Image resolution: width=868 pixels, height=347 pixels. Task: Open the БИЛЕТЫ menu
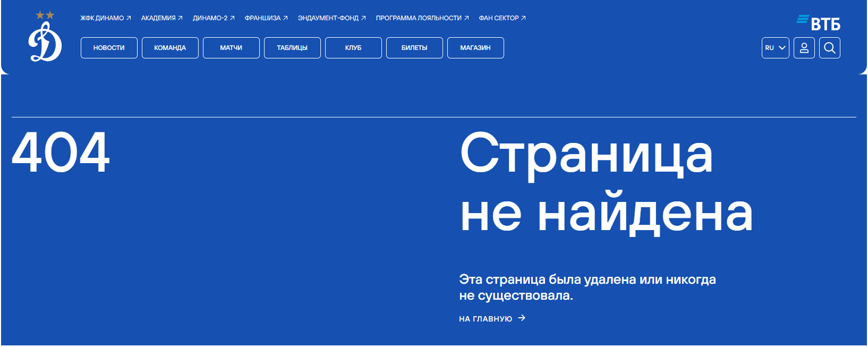coord(414,48)
